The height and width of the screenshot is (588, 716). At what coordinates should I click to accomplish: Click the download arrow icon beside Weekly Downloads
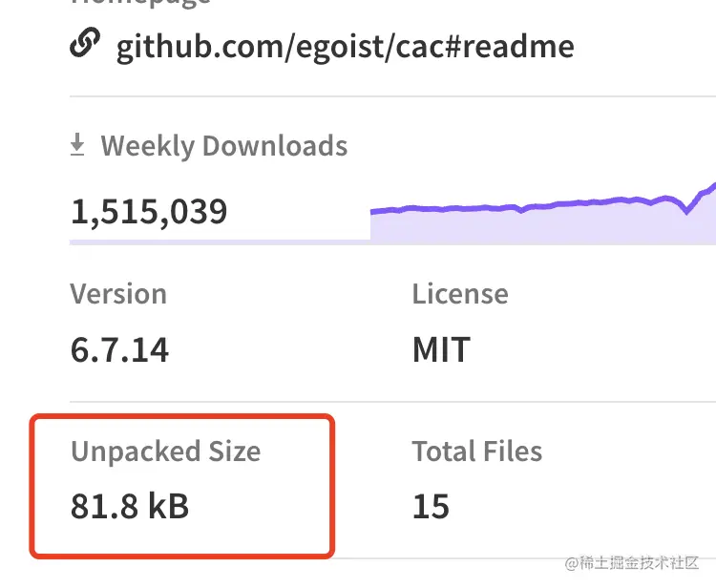point(78,146)
